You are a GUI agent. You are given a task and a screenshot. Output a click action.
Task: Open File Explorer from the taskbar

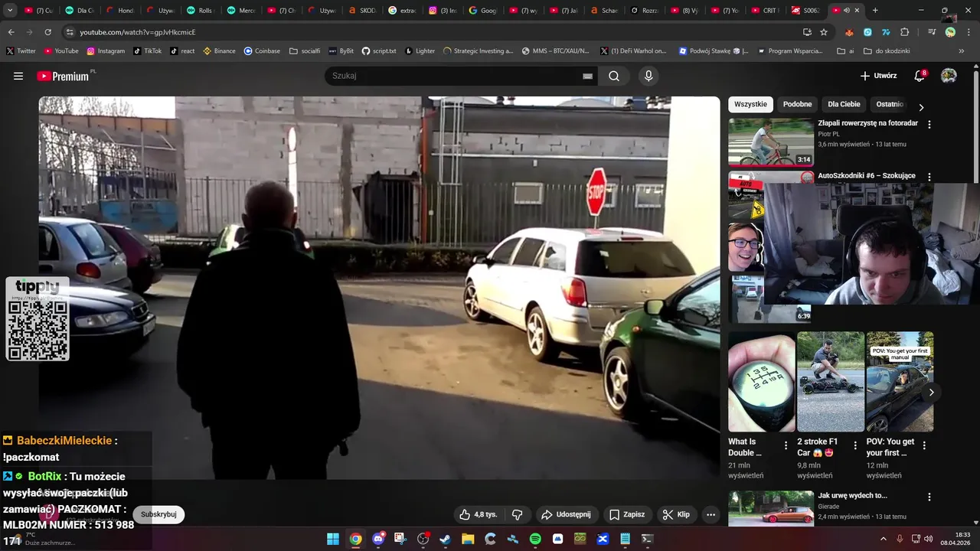point(468,539)
